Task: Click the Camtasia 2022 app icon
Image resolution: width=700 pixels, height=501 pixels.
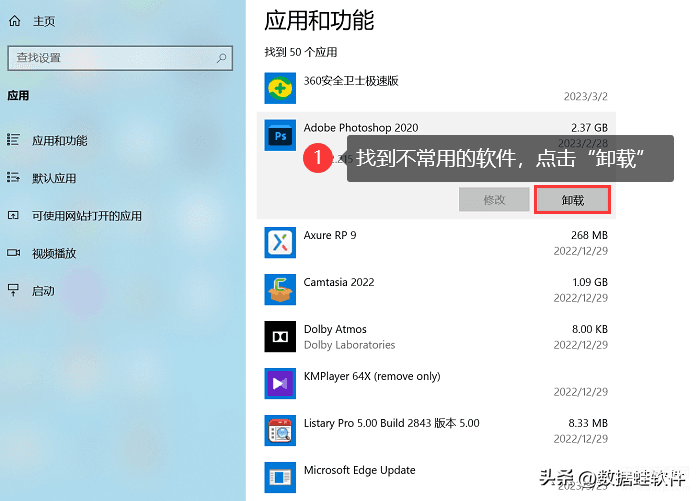Action: pyautogui.click(x=280, y=289)
